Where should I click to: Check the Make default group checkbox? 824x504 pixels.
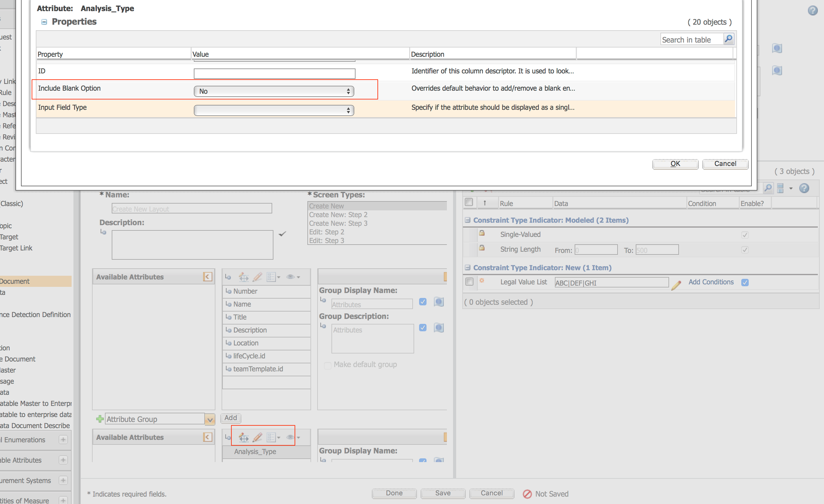coord(328,365)
